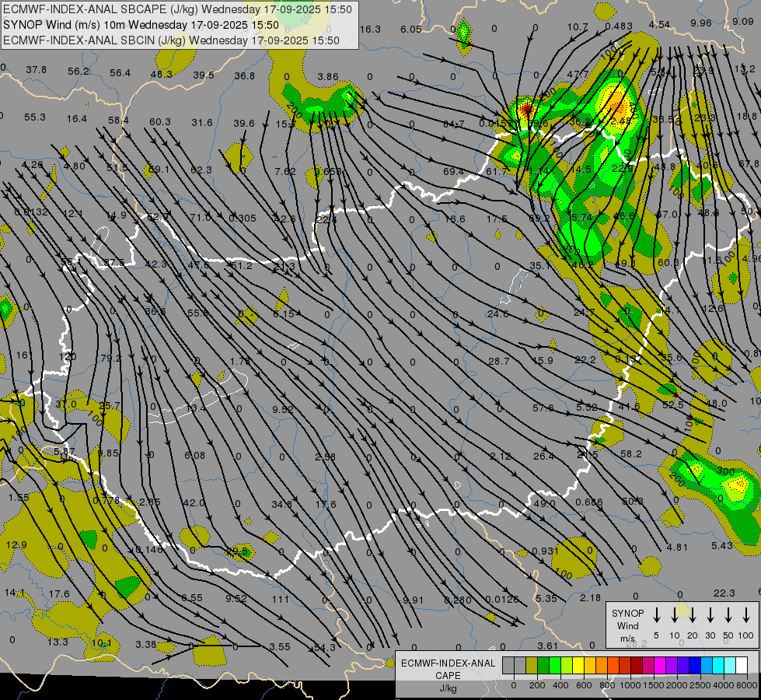Click the map value 111

tap(280, 600)
